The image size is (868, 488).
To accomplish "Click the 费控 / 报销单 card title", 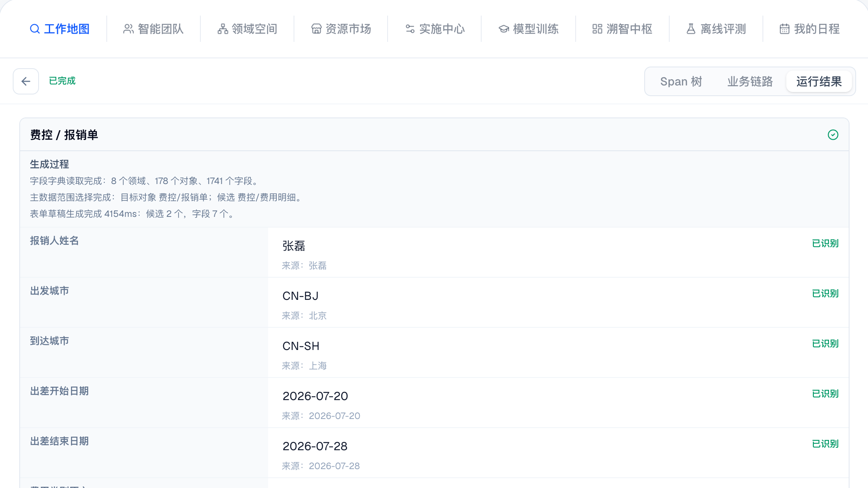I will [64, 135].
